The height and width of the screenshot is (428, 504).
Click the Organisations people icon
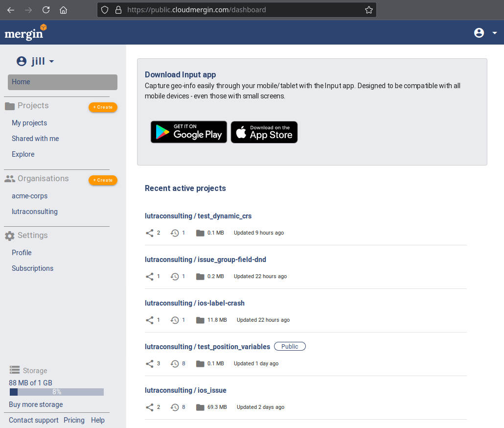[10, 179]
